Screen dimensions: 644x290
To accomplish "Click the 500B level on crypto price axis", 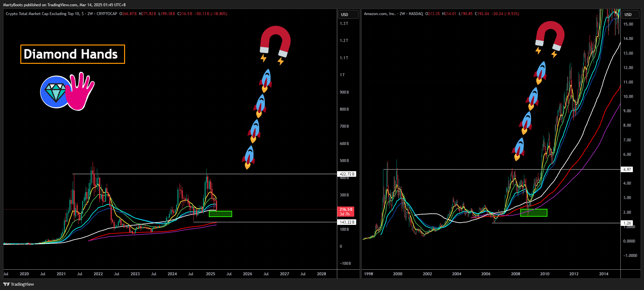I will click(x=344, y=161).
